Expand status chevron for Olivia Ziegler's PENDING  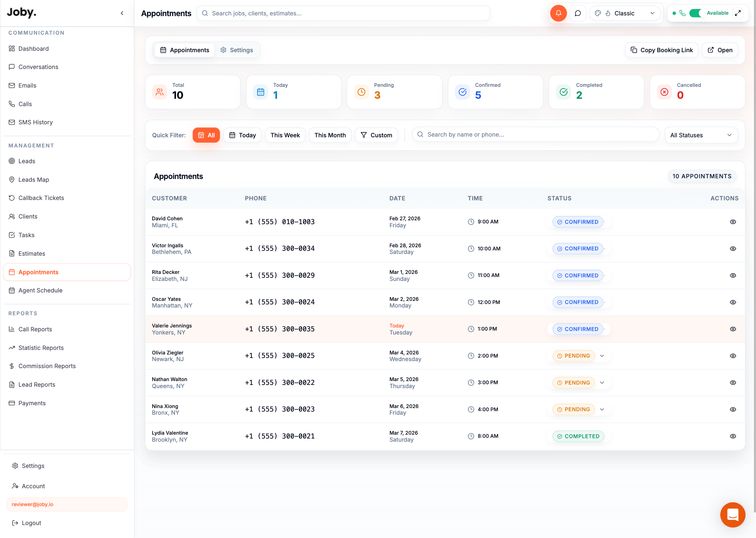602,356
